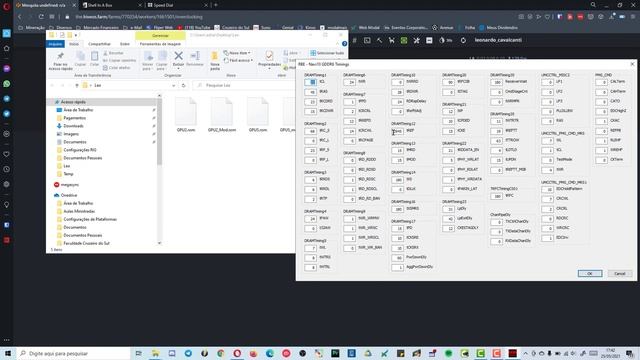The height and width of the screenshot is (360, 640).
Task: Click the browser back arrow
Action: pyautogui.click(x=19, y=17)
